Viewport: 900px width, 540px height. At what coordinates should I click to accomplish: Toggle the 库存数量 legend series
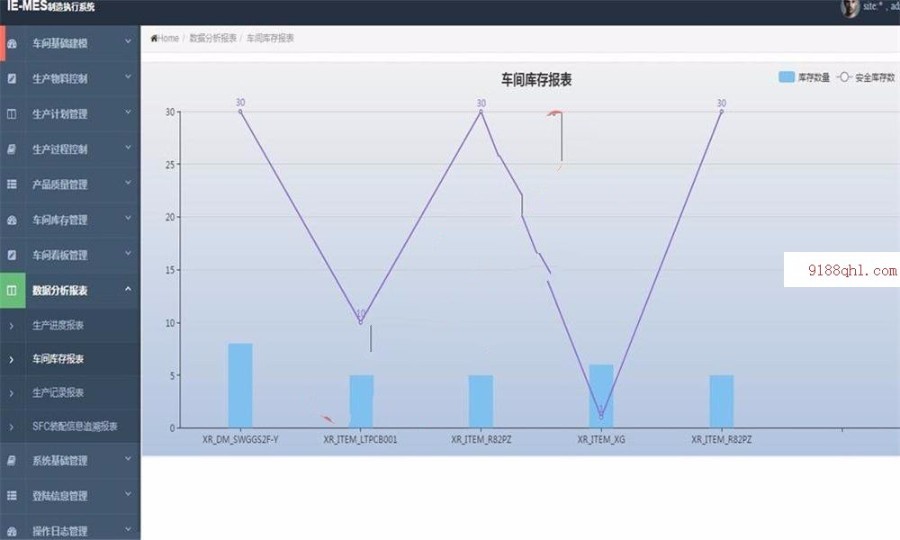pos(804,77)
